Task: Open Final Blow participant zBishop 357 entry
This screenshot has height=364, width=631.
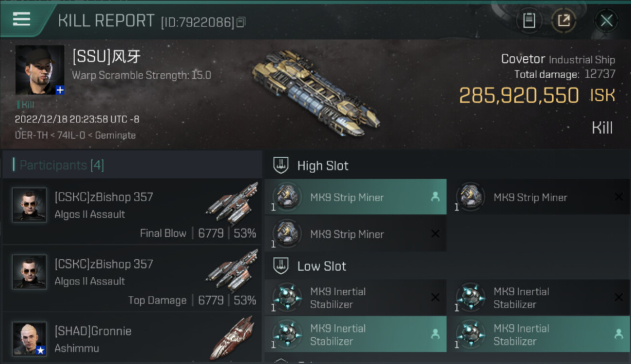Action: pyautogui.click(x=132, y=212)
